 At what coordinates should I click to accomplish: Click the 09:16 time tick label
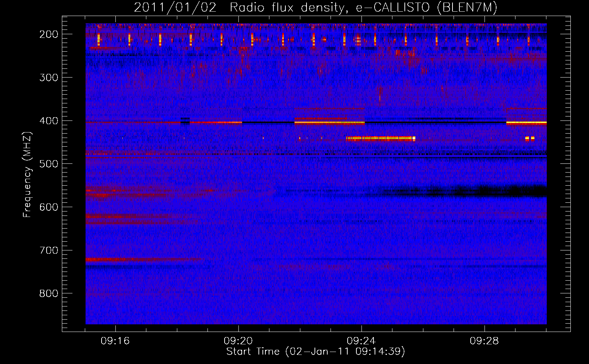(115, 341)
